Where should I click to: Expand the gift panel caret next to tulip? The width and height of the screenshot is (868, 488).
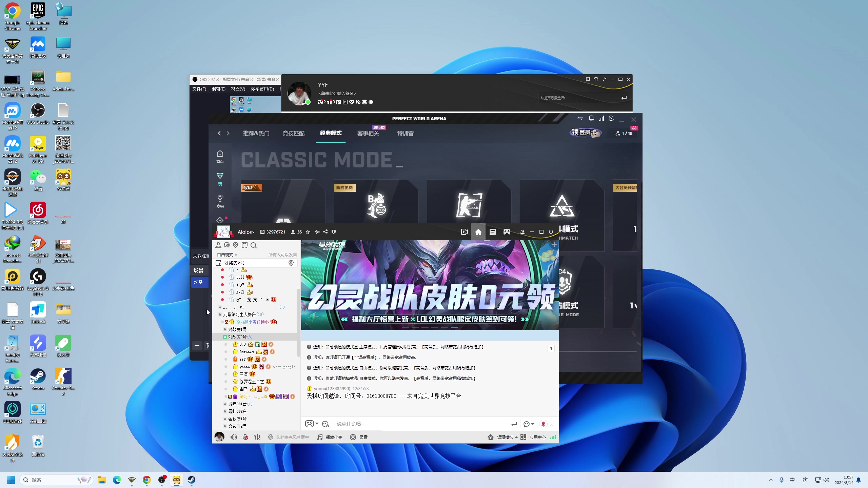tap(551, 425)
